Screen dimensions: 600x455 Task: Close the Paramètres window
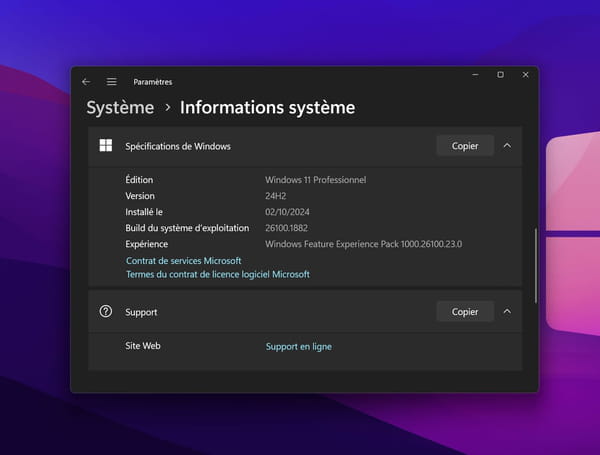tap(525, 75)
